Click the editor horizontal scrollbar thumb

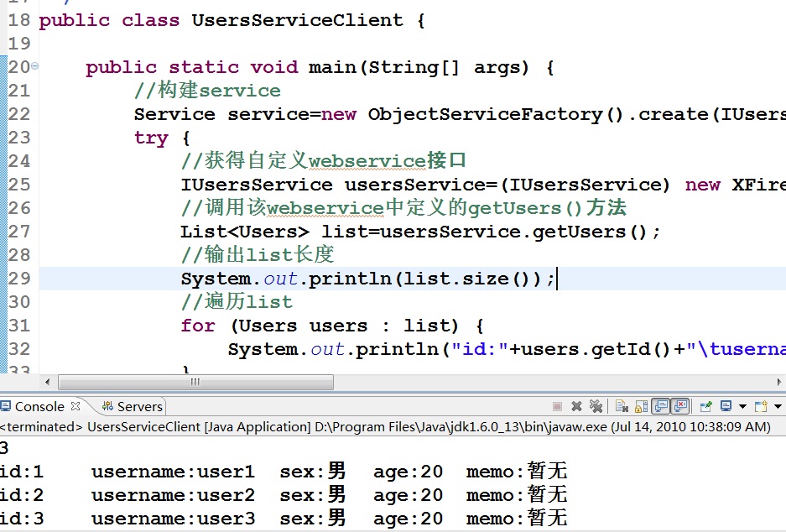click(x=195, y=382)
